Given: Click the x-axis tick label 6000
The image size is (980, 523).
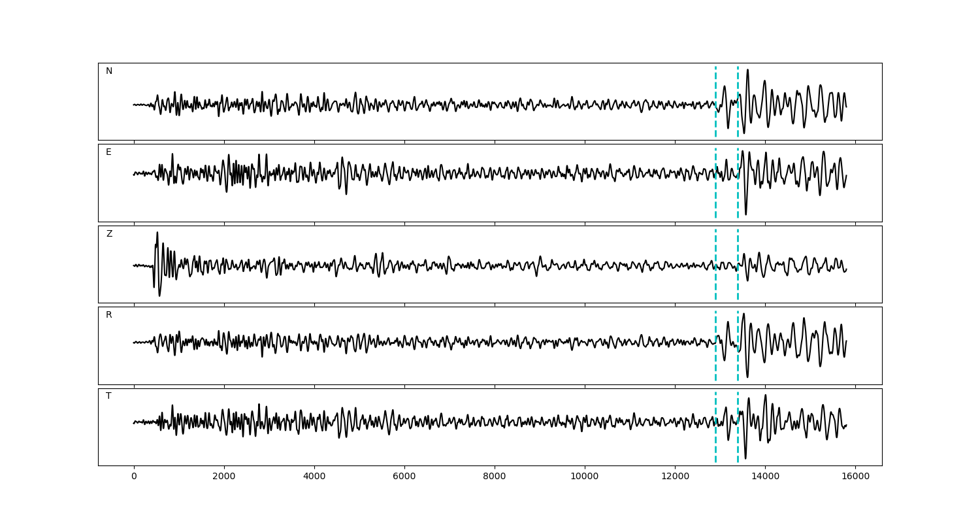Looking at the screenshot, I should (404, 477).
